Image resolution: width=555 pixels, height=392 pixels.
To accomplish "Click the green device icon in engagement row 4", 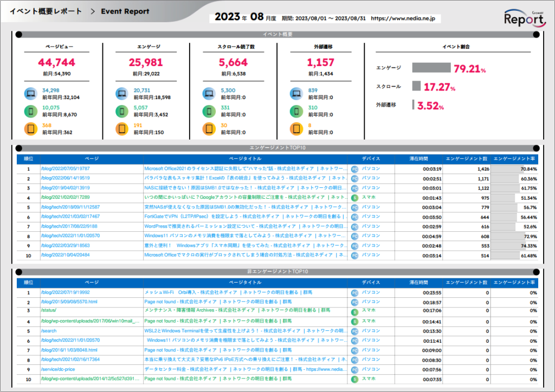I will (354, 198).
